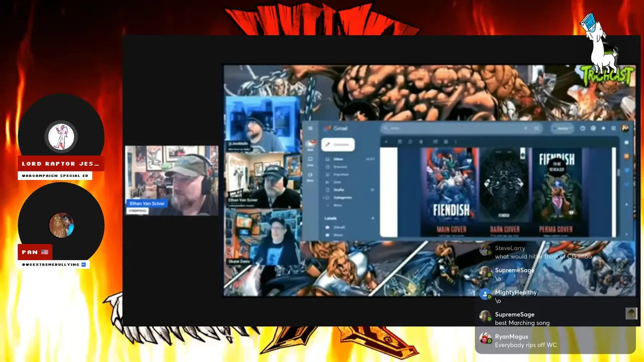
Task: Open Contacts side panel icon
Action: pyautogui.click(x=626, y=184)
